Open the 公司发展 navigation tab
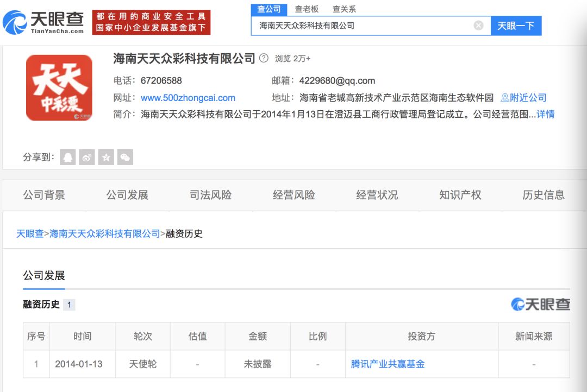Screen dimensions: 587x392 coord(127,195)
